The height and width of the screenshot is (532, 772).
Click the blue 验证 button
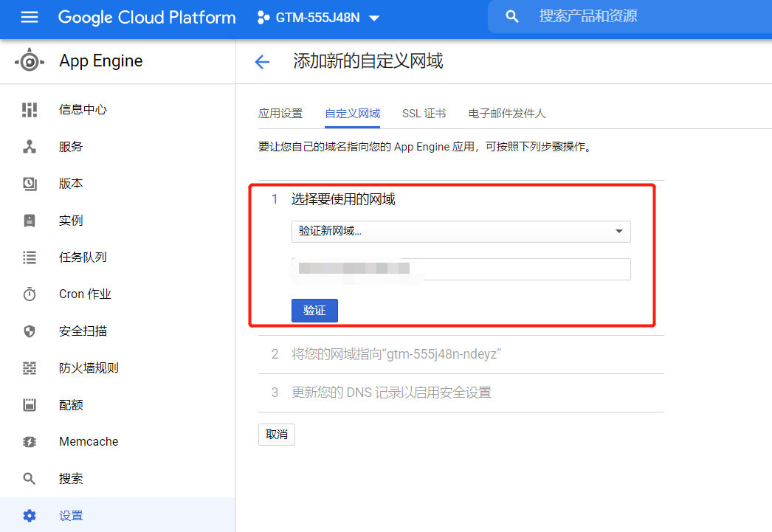coord(314,311)
